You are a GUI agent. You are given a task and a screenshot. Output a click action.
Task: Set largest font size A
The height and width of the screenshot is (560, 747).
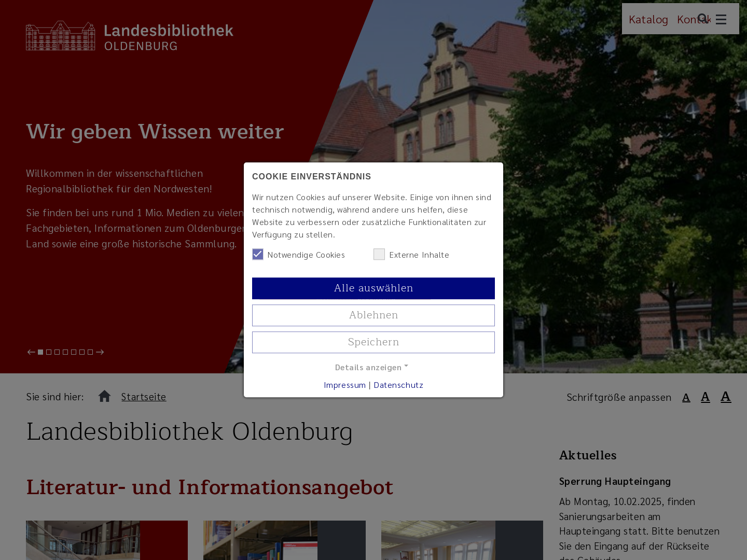(x=726, y=397)
